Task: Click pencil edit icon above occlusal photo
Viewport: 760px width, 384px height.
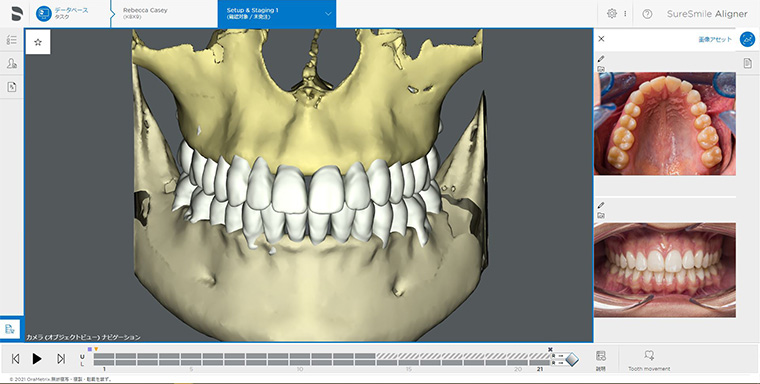Action: pos(601,59)
